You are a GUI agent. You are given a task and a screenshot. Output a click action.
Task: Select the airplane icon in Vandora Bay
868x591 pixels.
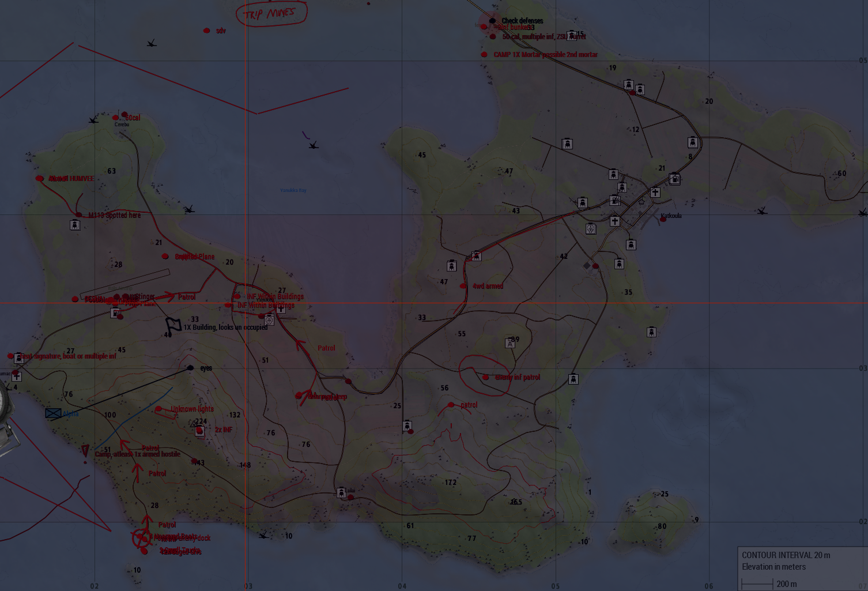point(314,145)
